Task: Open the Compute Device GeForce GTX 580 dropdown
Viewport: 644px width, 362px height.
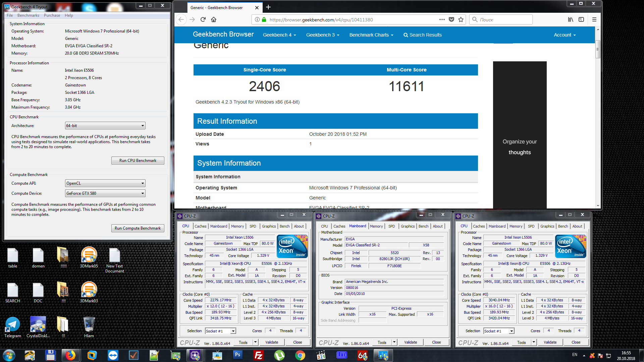Action: pos(105,193)
